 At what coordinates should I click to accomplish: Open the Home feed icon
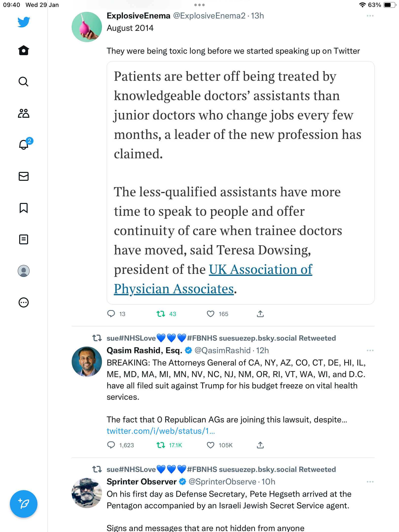coord(24,50)
